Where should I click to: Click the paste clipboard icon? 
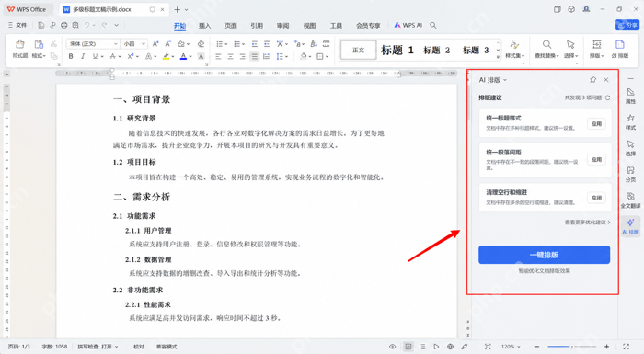click(x=39, y=44)
